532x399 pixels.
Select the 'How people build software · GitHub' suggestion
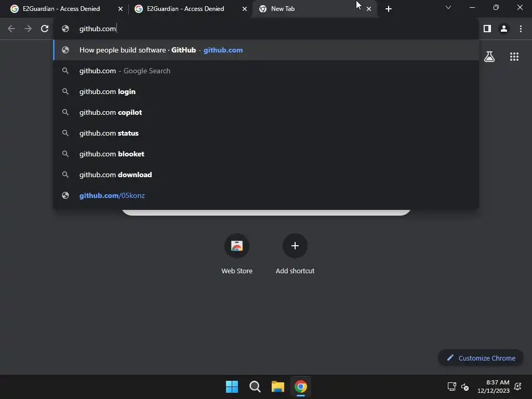tap(267, 50)
